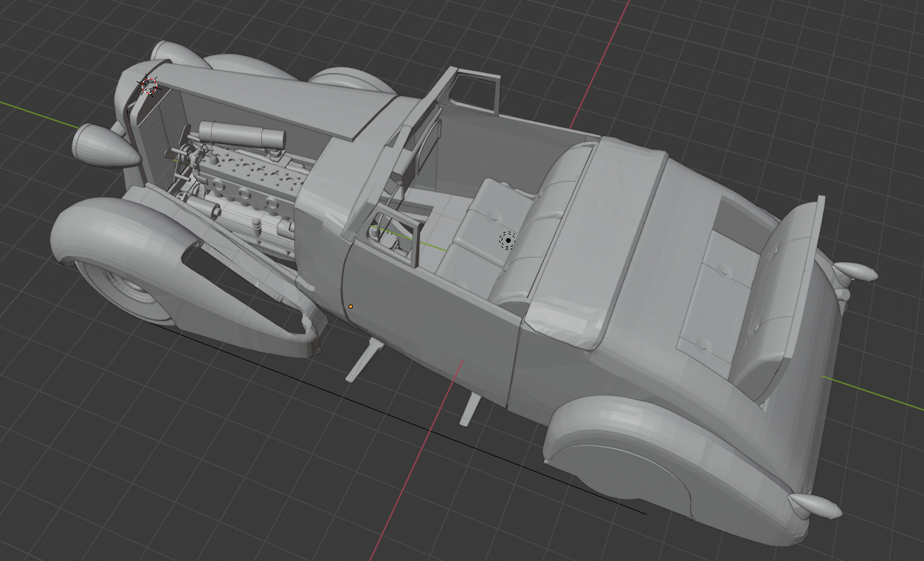Select the radiator grille of the car

159,137
